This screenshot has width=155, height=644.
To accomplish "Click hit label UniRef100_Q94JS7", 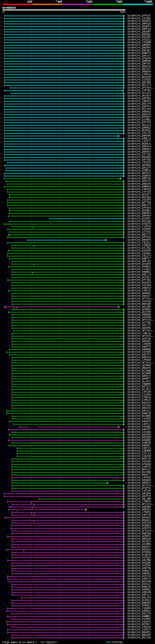I will [x=139, y=56].
